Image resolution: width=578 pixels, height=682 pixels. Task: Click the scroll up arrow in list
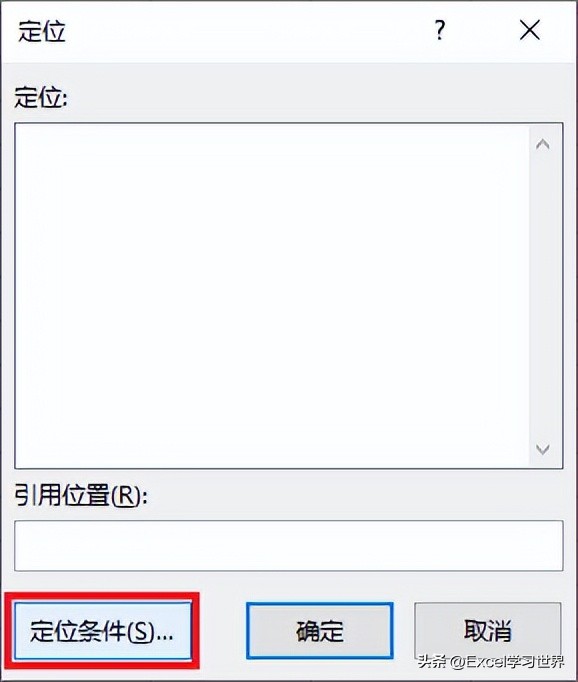[542, 144]
